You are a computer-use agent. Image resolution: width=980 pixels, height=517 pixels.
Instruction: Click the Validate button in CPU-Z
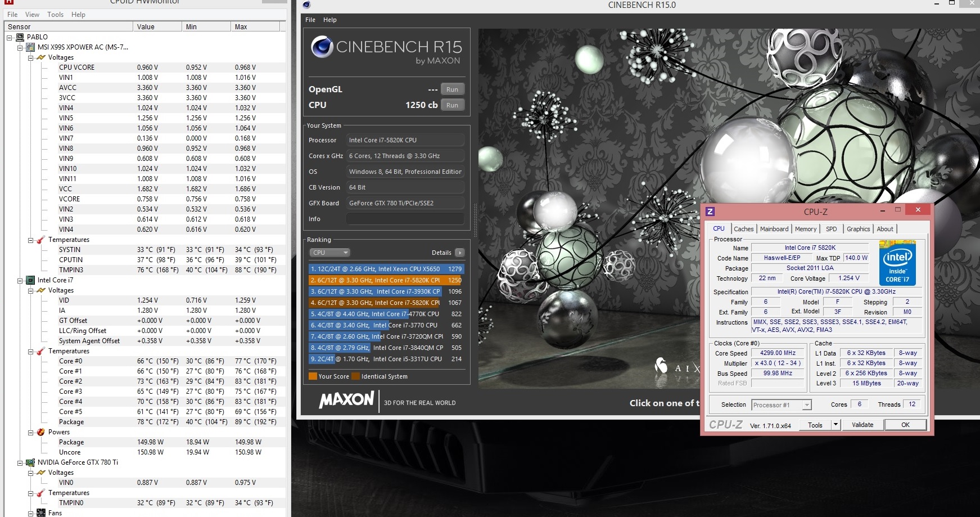tap(862, 425)
